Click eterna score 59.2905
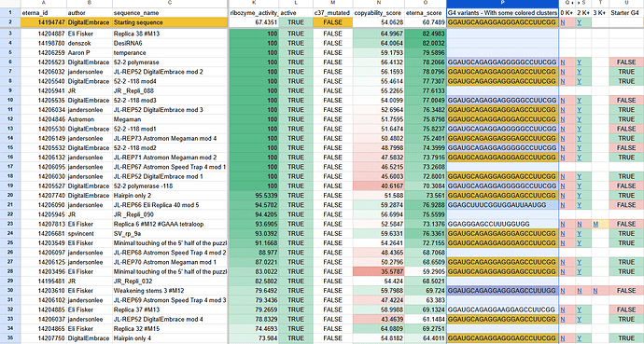Viewport: 644px width, 344px height. pyautogui.click(x=425, y=271)
